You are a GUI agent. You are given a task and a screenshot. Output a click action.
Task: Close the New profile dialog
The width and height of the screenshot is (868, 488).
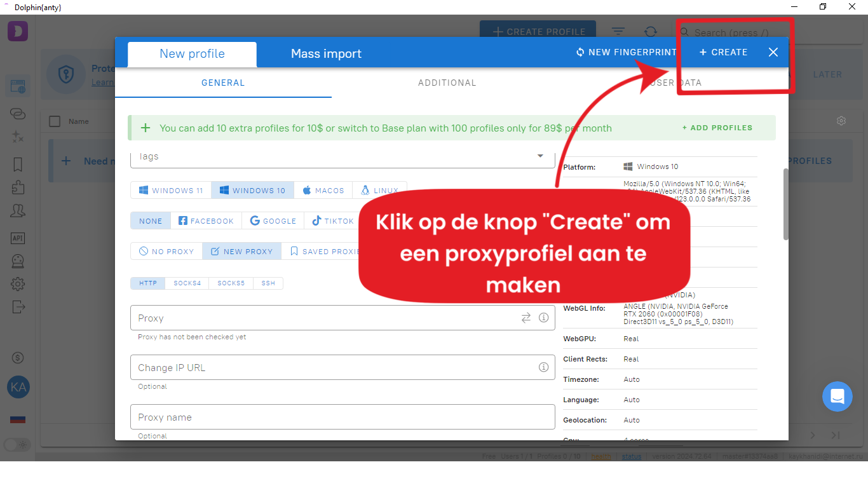coord(773,52)
